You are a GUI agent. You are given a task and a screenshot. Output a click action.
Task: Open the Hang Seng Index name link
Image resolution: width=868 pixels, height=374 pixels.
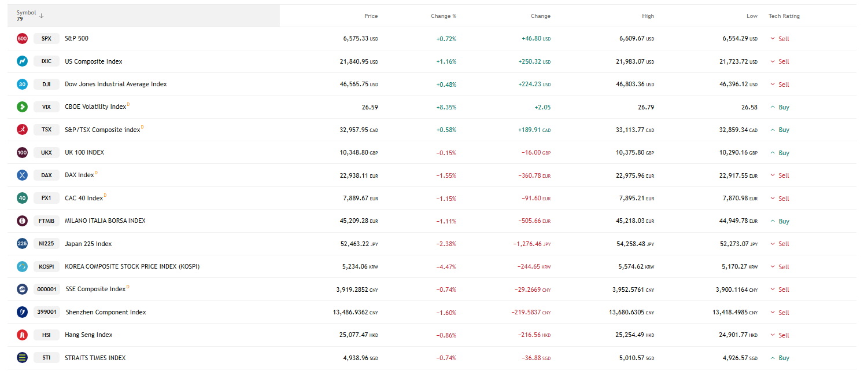click(x=88, y=335)
